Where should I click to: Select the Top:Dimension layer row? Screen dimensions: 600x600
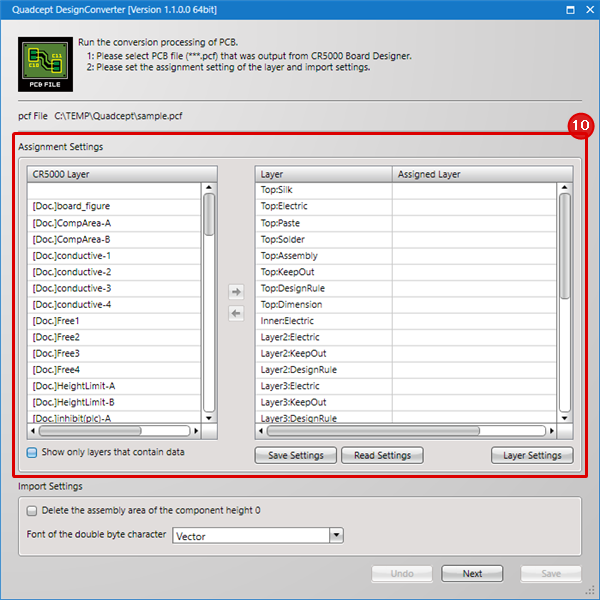pos(406,305)
